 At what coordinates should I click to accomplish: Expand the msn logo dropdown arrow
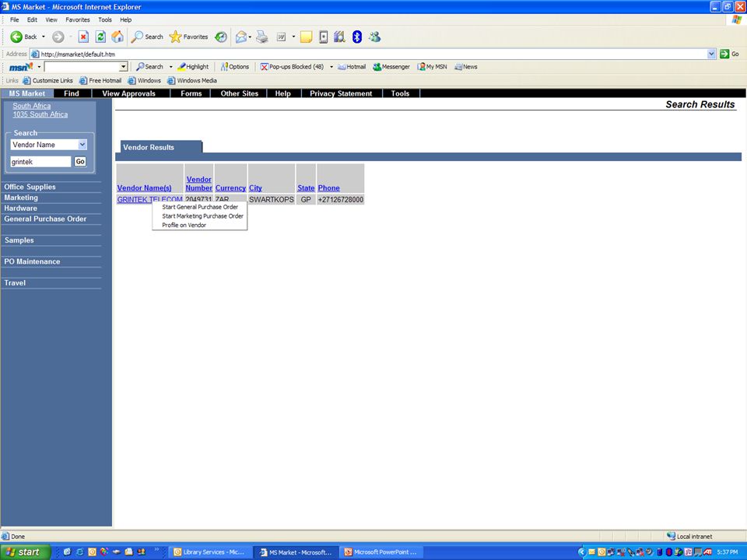[x=39, y=67]
